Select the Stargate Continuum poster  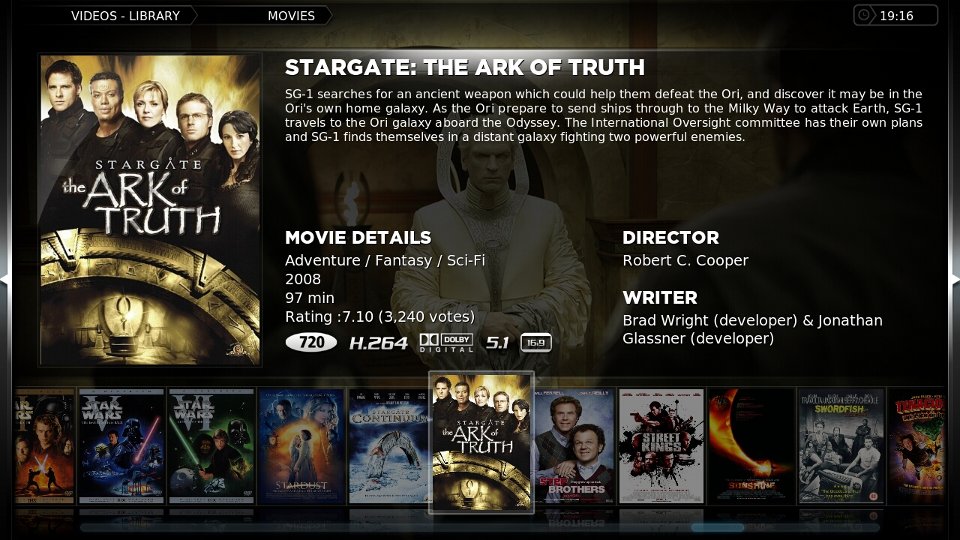tap(389, 446)
